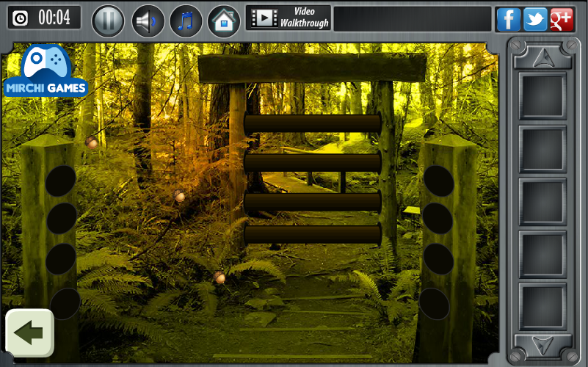Image resolution: width=588 pixels, height=367 pixels.
Task: Select the third inventory slot
Action: tap(542, 202)
